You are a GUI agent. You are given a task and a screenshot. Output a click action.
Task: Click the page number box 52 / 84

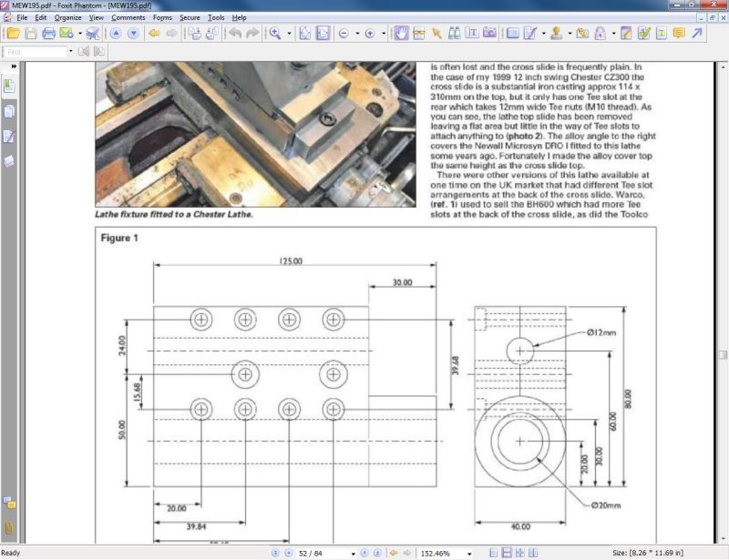323,553
